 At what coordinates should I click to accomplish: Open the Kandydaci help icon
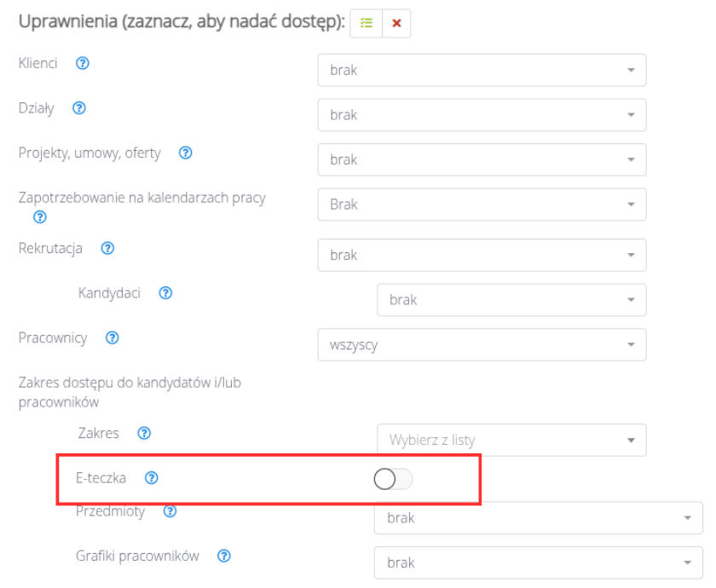165,292
